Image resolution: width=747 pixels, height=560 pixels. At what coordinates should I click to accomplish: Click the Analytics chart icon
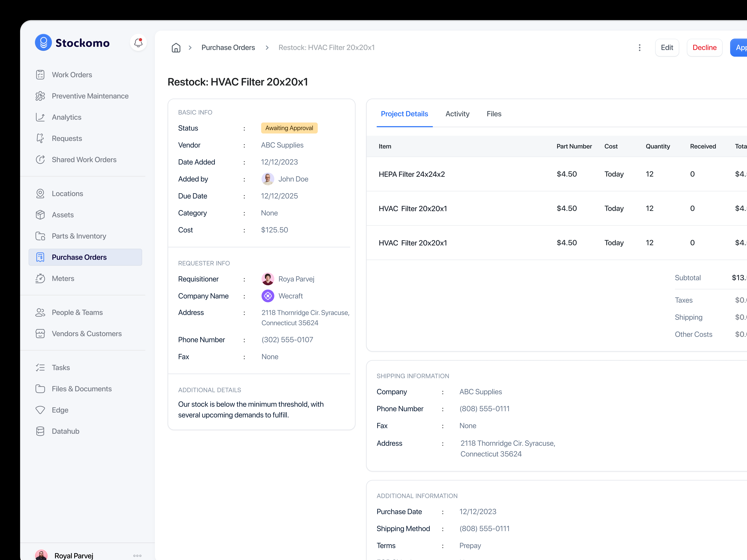pos(40,117)
